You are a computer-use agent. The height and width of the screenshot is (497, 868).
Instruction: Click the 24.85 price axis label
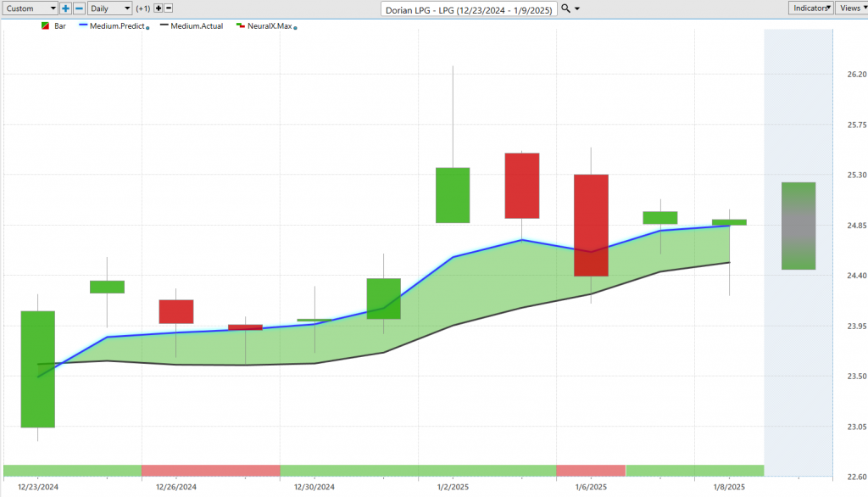coord(856,226)
